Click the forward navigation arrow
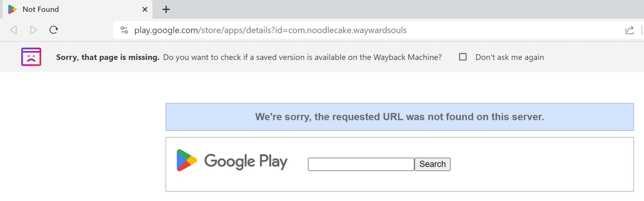The width and height of the screenshot is (644, 201). [x=33, y=30]
